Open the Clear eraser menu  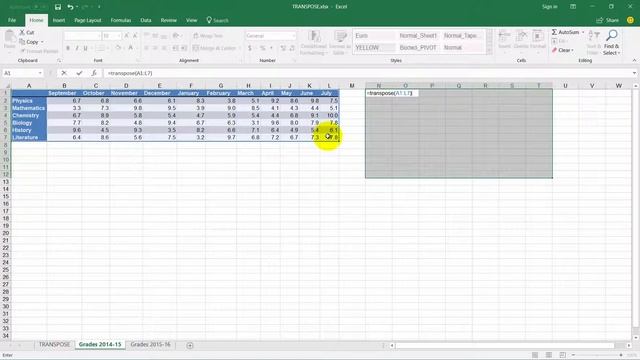tap(563, 50)
